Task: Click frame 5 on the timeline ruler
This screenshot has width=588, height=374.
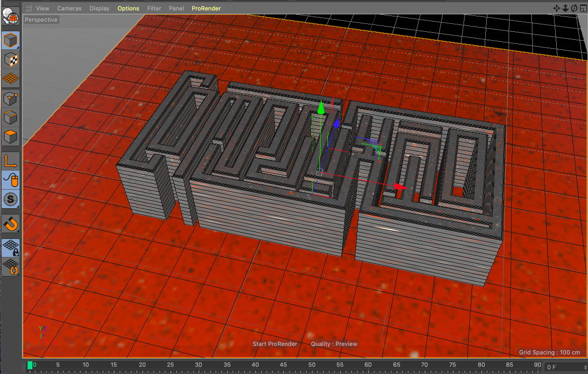Action: (x=58, y=364)
